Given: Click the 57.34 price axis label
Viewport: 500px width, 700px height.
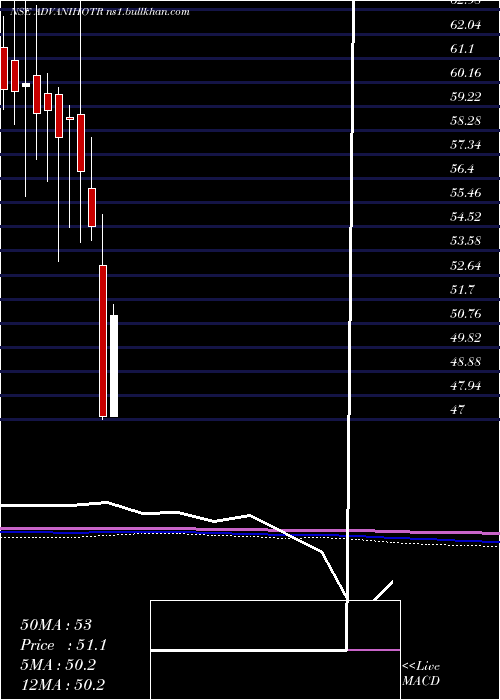Looking at the screenshot, I should pyautogui.click(x=466, y=145).
